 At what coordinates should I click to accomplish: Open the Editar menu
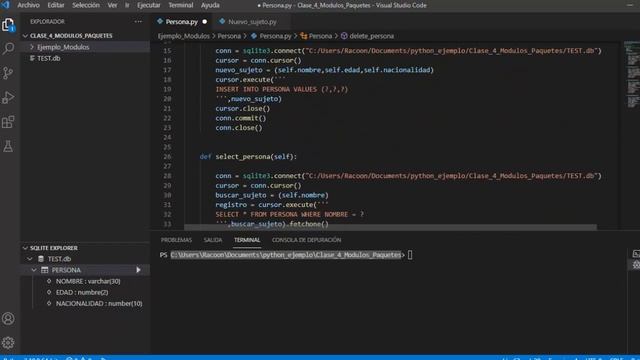pyautogui.click(x=56, y=5)
